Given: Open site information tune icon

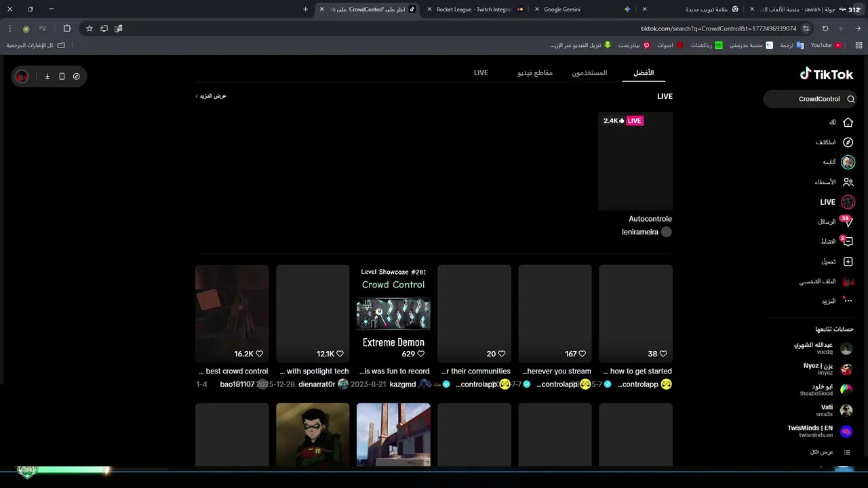Looking at the screenshot, I should point(806,28).
